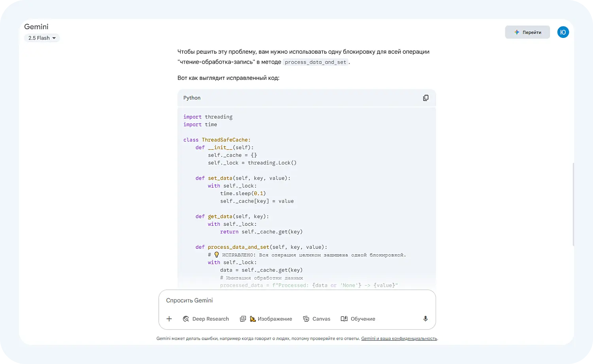Image resolution: width=593 pixels, height=364 pixels.
Task: Open attachment options with the plus icon
Action: (x=169, y=319)
